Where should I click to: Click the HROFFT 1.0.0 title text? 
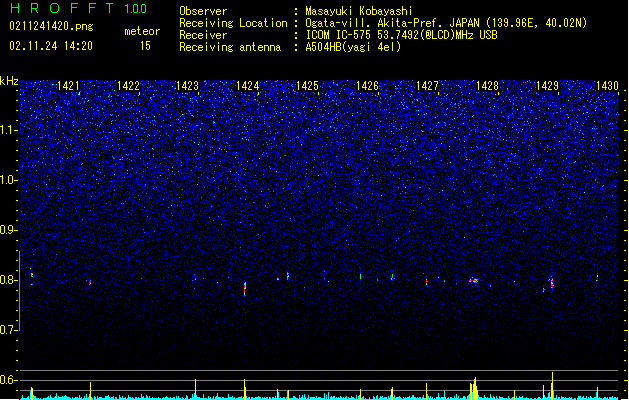(x=79, y=8)
